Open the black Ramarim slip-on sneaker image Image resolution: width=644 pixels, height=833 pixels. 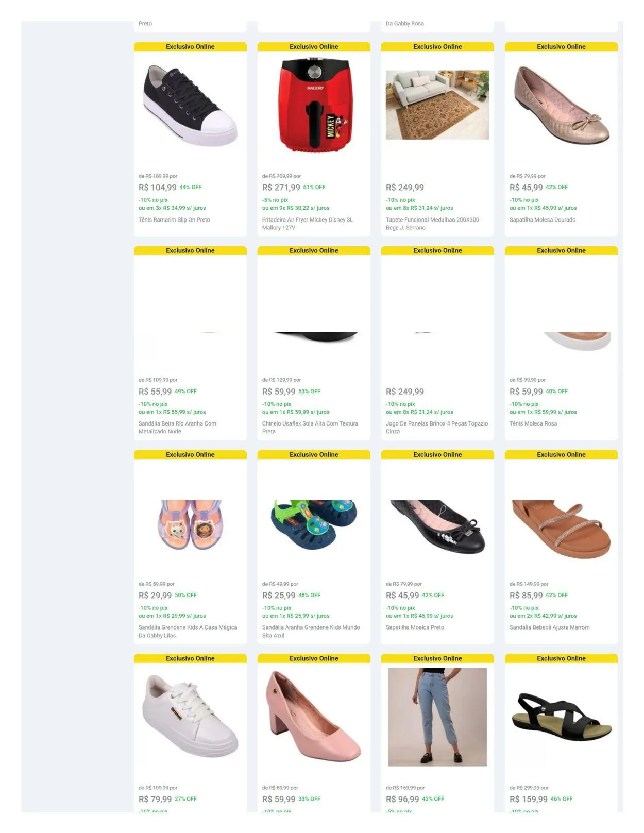tap(190, 105)
